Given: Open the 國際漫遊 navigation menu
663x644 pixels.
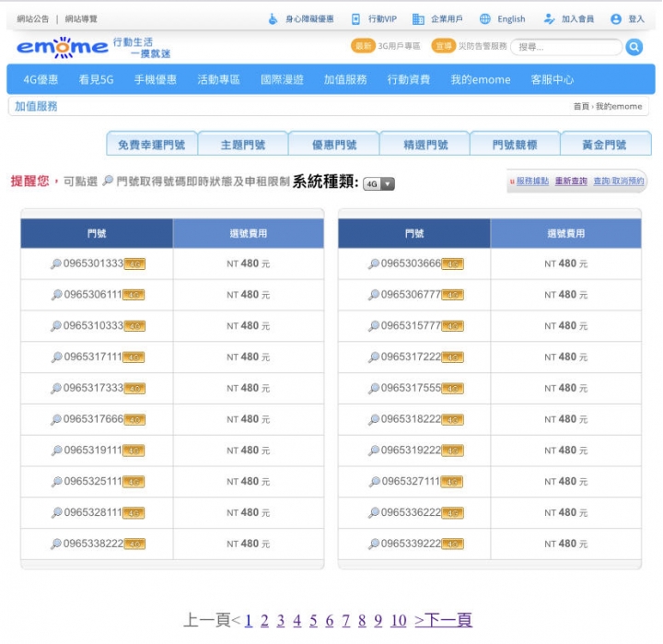Looking at the screenshot, I should [282, 79].
